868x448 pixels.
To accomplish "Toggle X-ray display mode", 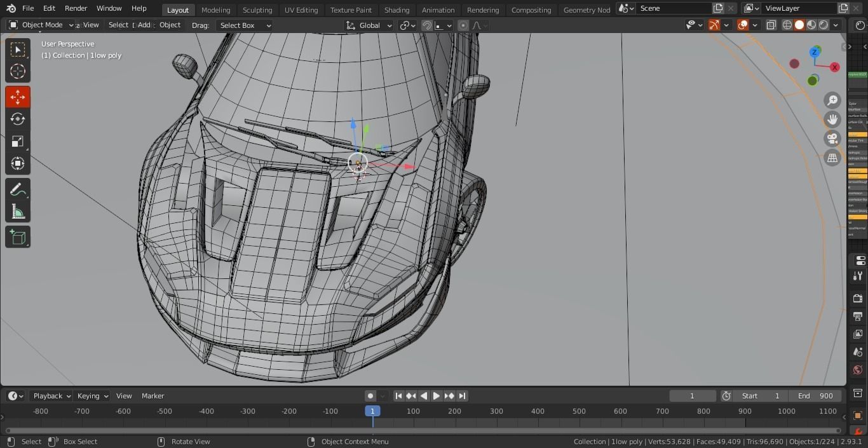I will (771, 25).
